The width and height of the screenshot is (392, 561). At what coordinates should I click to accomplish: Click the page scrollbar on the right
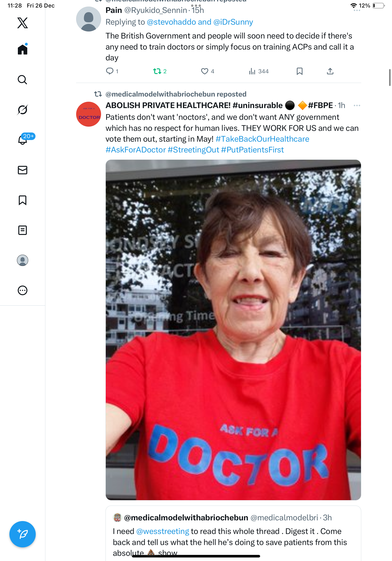click(x=390, y=78)
